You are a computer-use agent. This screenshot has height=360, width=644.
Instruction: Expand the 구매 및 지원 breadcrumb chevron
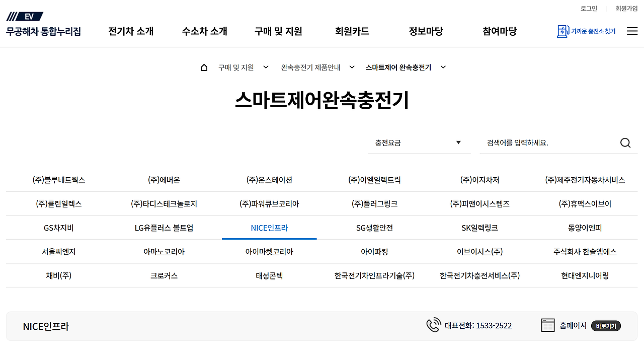[266, 67]
